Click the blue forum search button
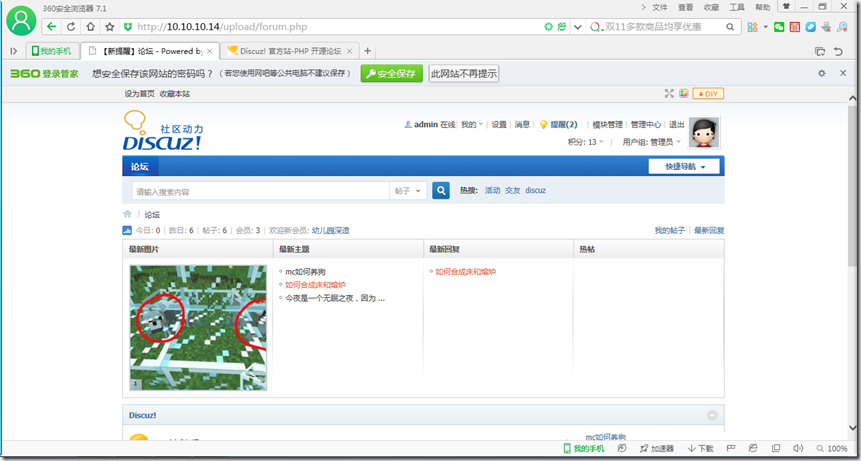861x461 pixels. pyautogui.click(x=441, y=190)
